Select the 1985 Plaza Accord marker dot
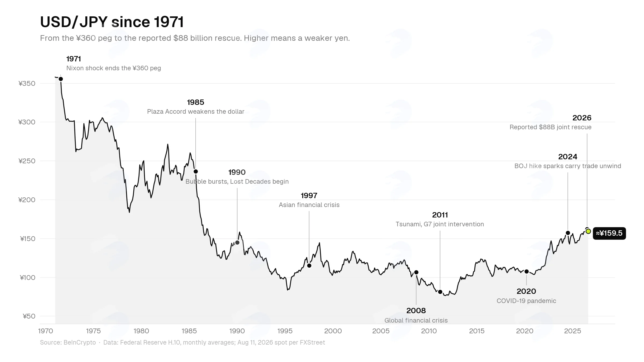This screenshot has width=644, height=362. (x=196, y=171)
